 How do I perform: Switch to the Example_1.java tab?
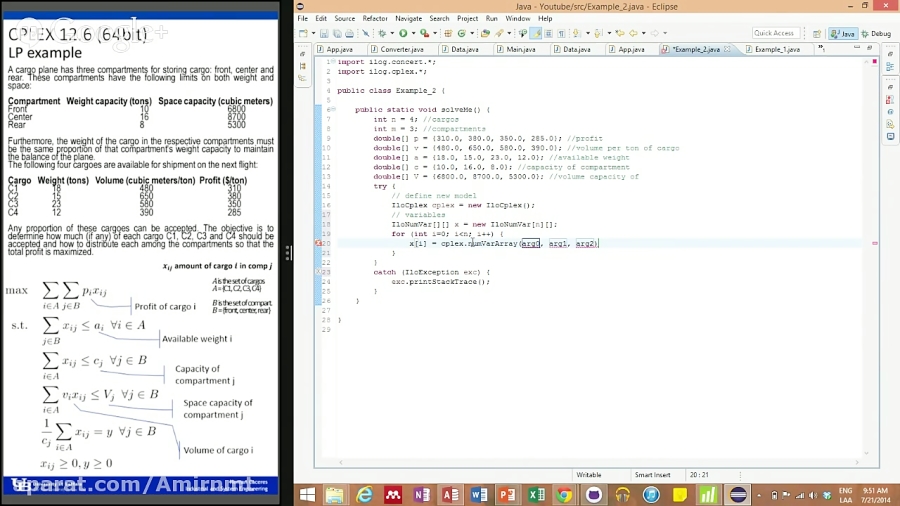tap(776, 49)
